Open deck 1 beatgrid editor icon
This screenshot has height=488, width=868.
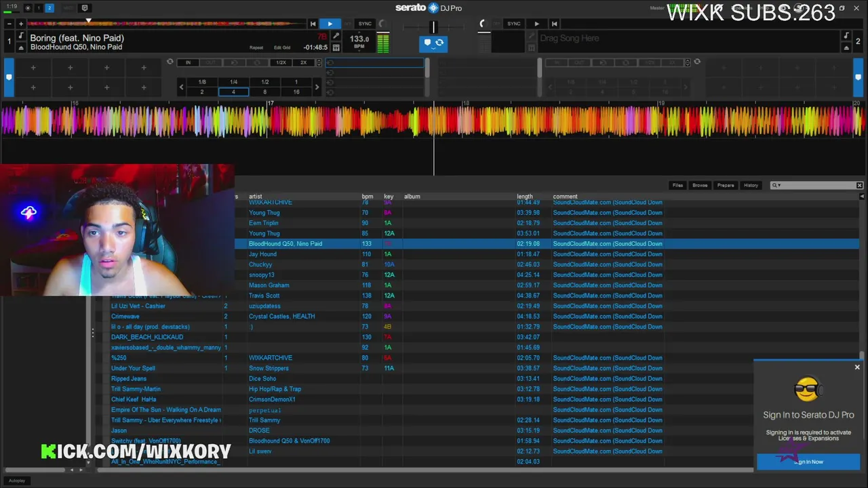336,47
